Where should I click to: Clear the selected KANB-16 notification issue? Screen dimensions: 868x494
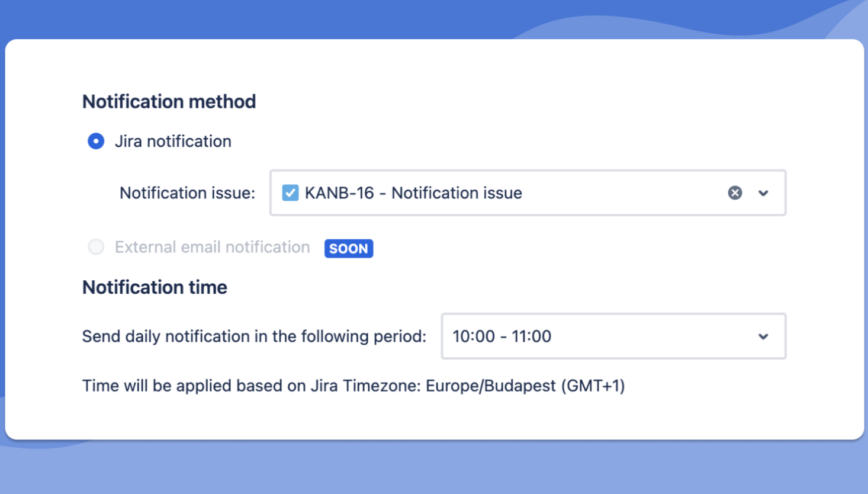click(735, 193)
